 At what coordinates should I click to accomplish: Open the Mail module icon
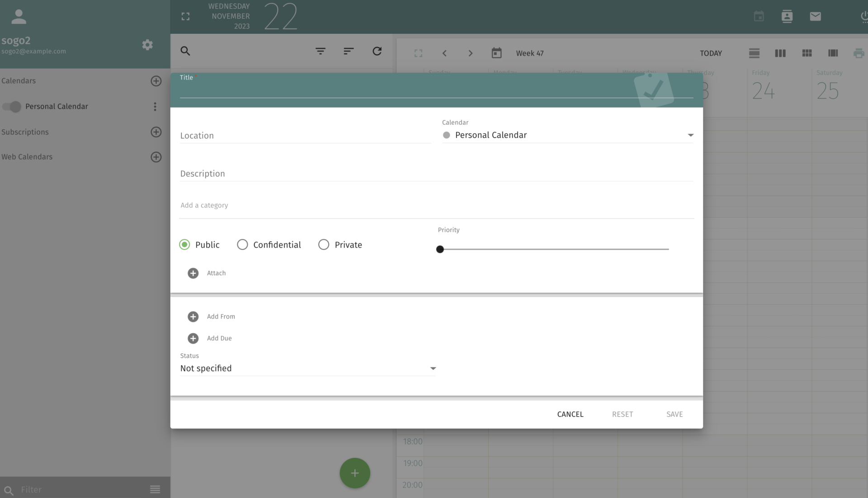(815, 16)
